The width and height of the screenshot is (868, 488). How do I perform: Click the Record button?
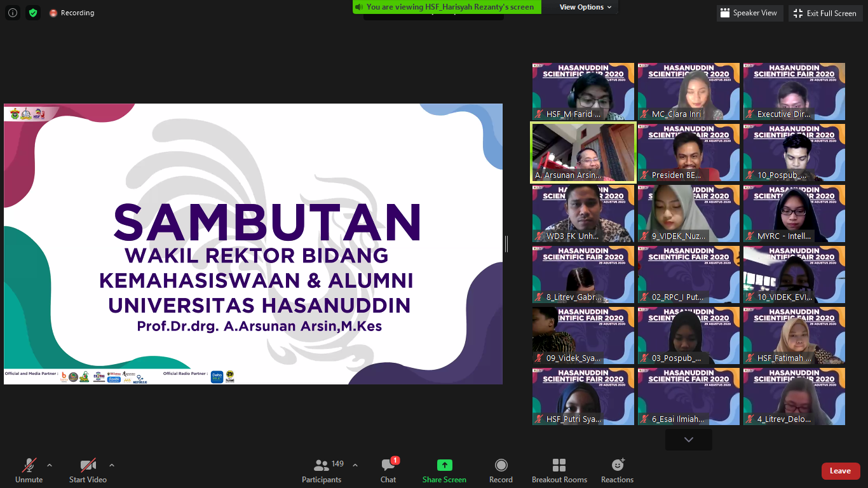point(501,471)
